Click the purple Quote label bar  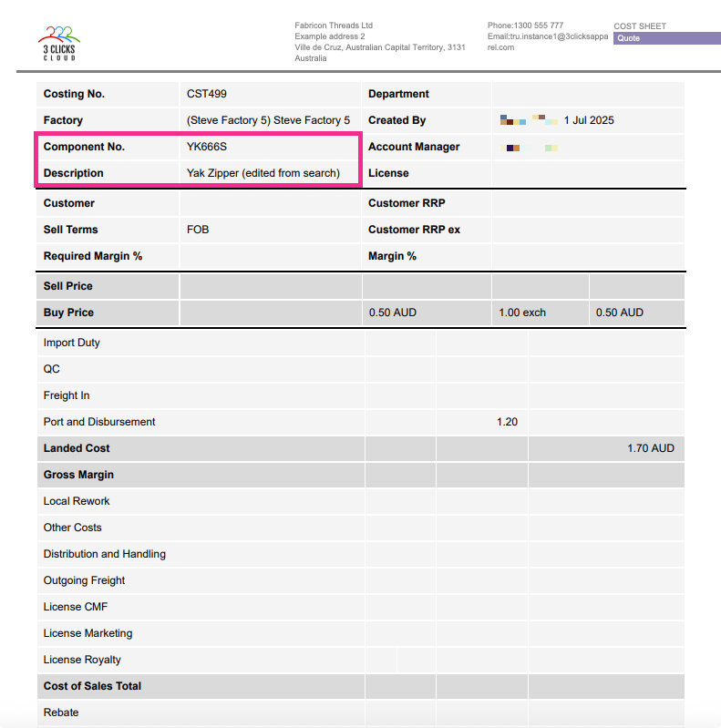[666, 38]
